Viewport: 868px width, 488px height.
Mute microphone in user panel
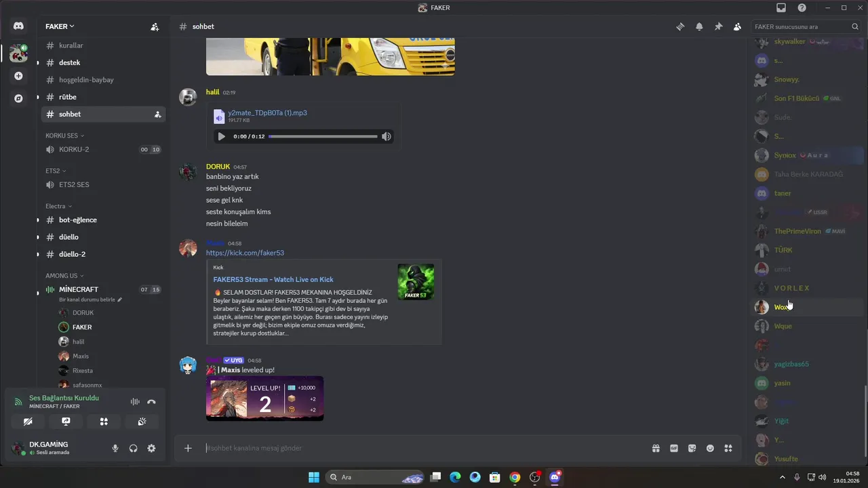pyautogui.click(x=115, y=448)
